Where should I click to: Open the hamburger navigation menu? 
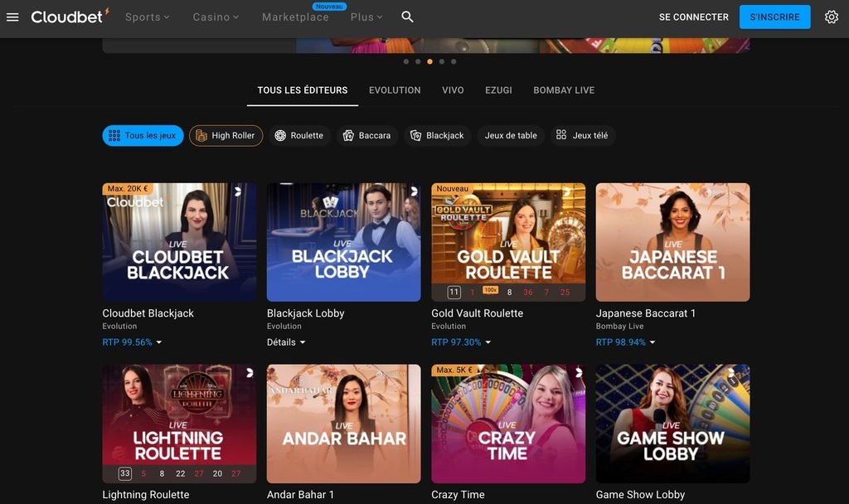pos(12,17)
